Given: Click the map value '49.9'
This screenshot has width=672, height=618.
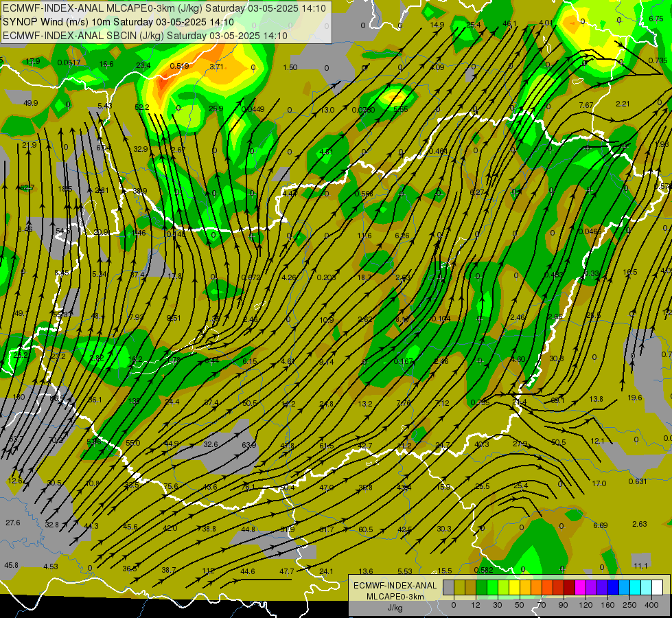Looking at the screenshot, I should 30,103.
